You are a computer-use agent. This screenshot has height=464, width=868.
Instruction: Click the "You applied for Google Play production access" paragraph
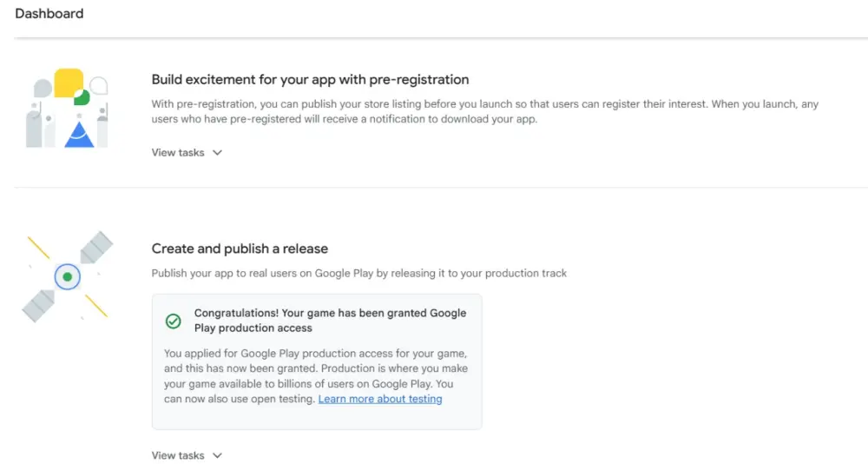(316, 375)
